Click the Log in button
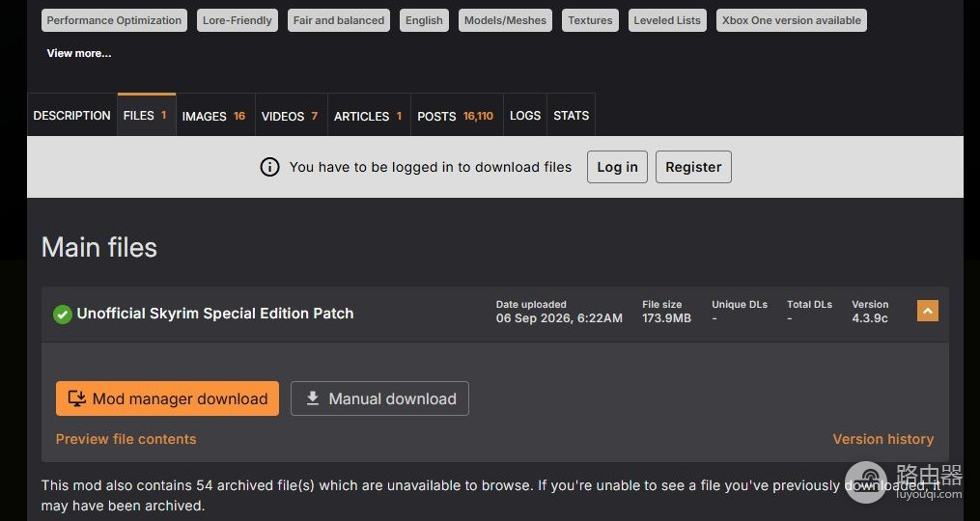Screen dimensions: 980x521 click(617, 167)
